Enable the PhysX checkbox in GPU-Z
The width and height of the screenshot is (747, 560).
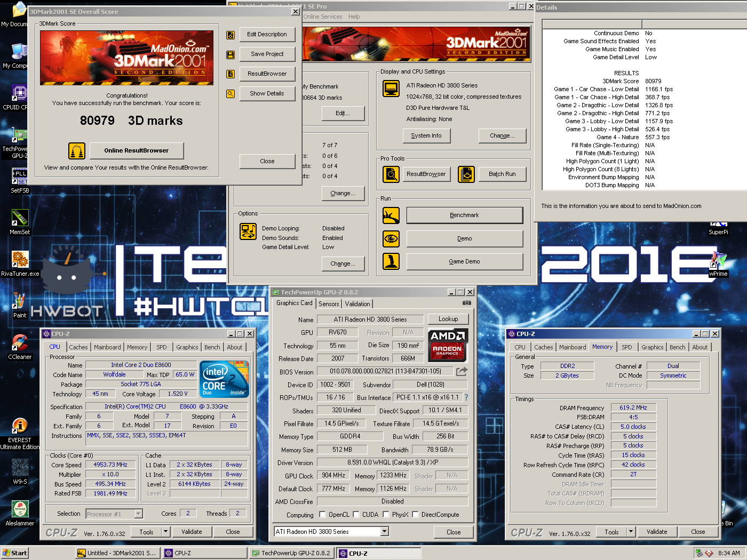(386, 515)
